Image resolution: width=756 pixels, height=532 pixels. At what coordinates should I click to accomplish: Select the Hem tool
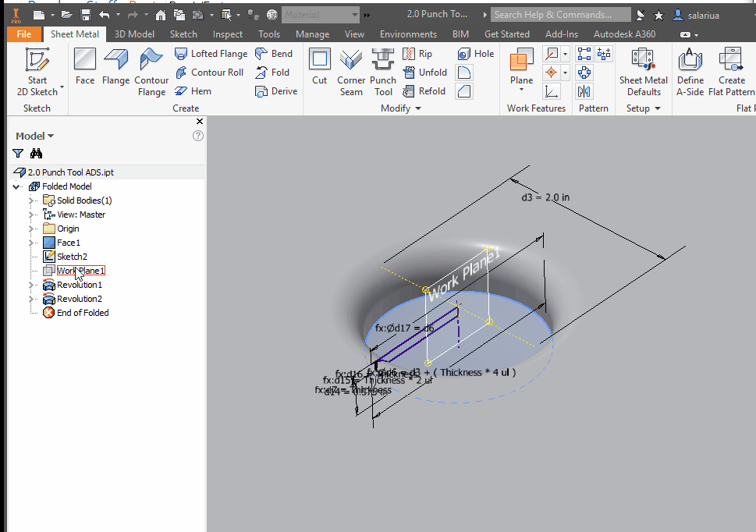tap(193, 91)
